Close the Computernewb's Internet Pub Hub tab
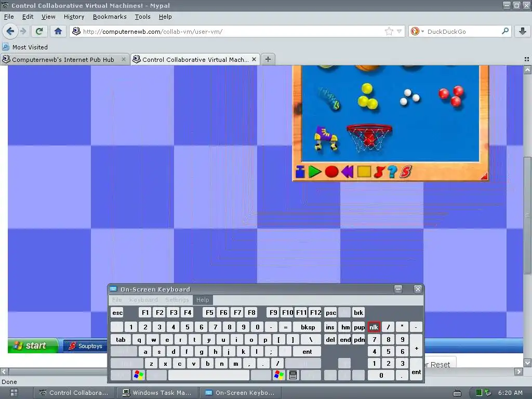 click(124, 59)
